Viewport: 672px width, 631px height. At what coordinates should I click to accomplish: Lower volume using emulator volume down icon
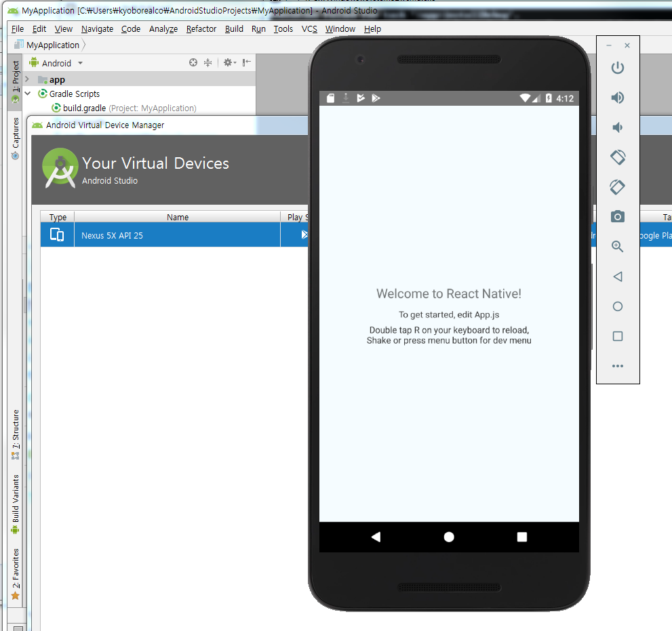point(618,127)
